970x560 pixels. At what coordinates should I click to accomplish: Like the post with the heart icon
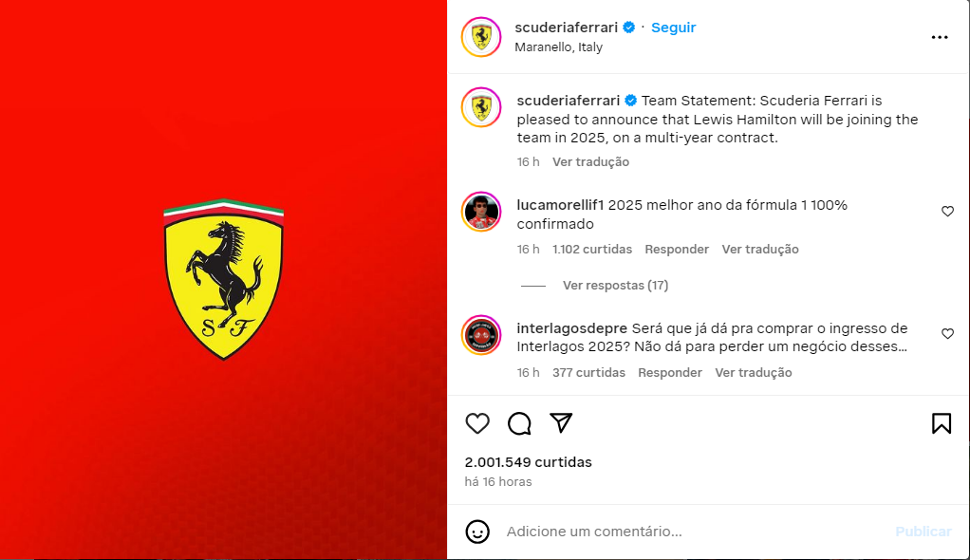(x=477, y=424)
